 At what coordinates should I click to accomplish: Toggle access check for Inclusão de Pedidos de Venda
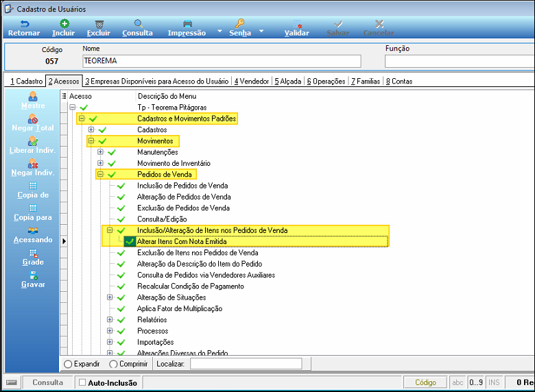(x=121, y=186)
